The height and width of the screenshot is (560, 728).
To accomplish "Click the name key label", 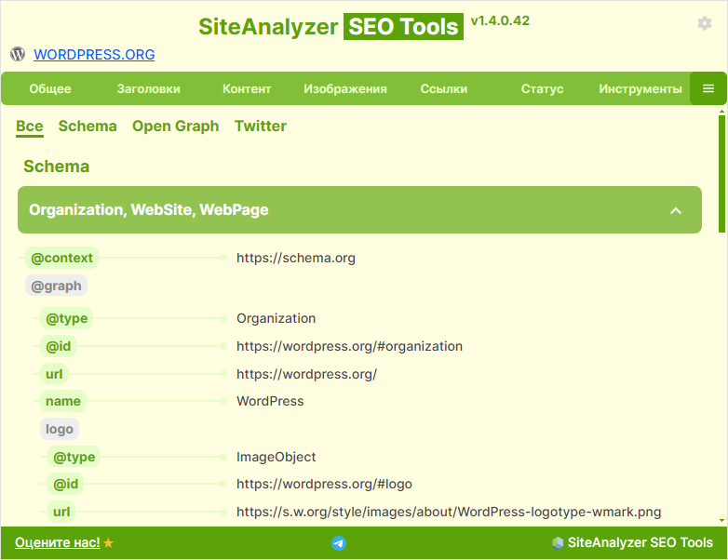I will (63, 401).
